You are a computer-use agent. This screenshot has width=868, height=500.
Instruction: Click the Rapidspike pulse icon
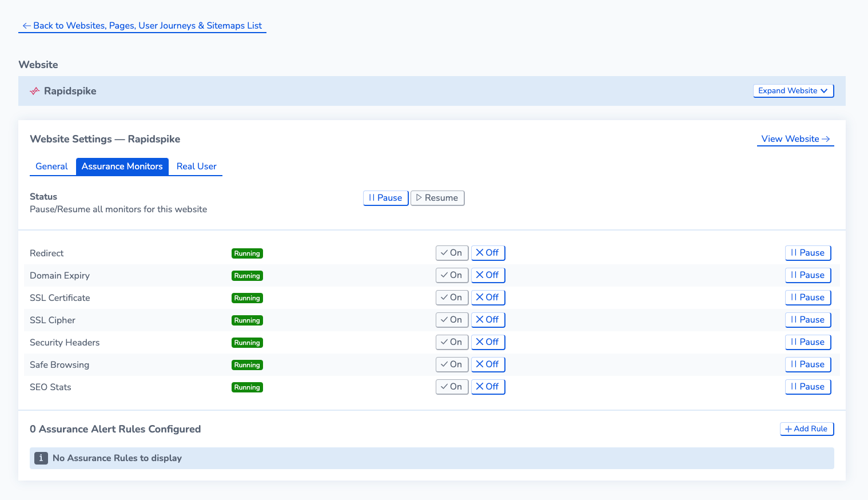[34, 91]
